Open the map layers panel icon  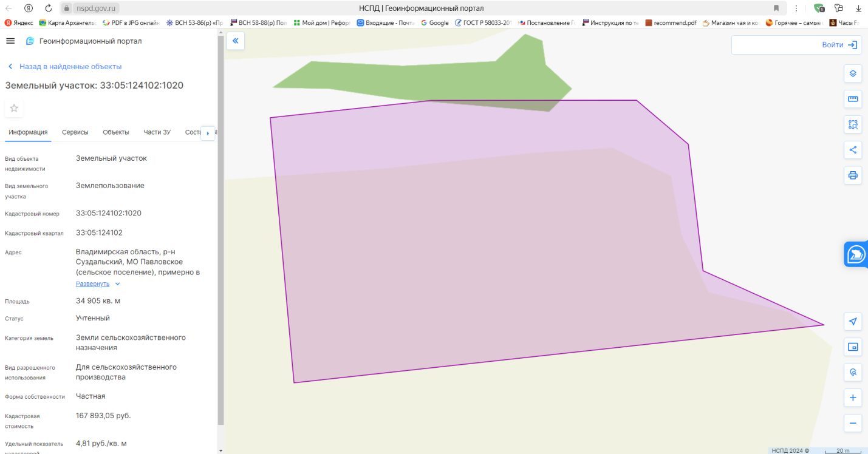(853, 73)
